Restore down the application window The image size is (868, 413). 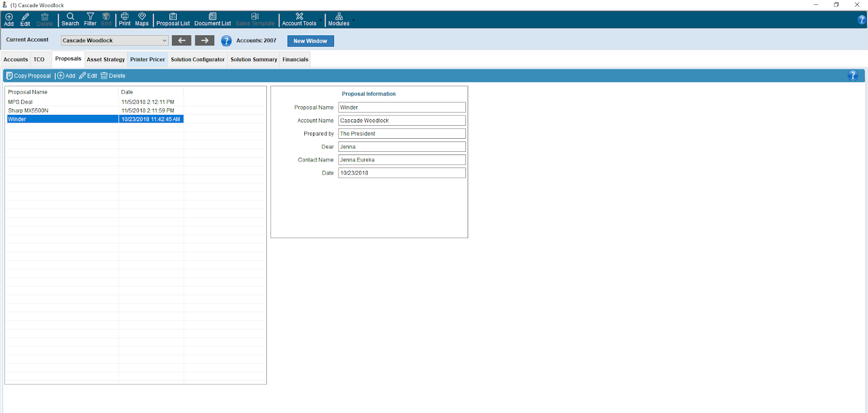(837, 5)
